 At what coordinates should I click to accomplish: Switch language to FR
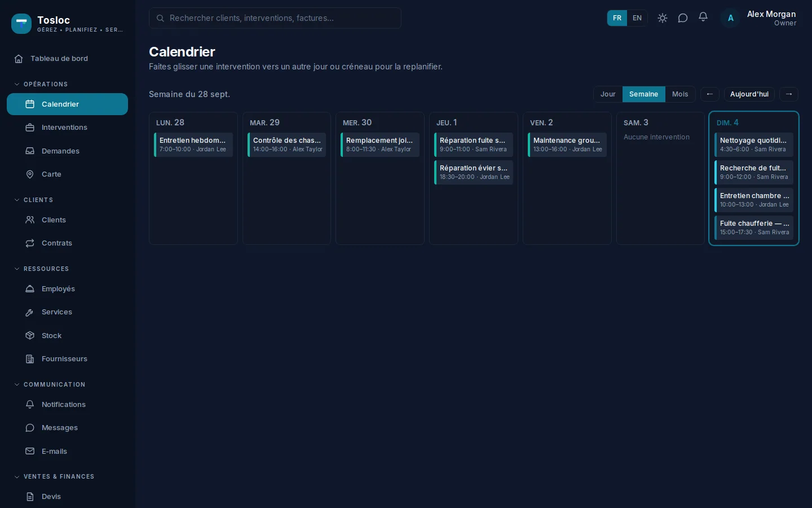coord(617,18)
